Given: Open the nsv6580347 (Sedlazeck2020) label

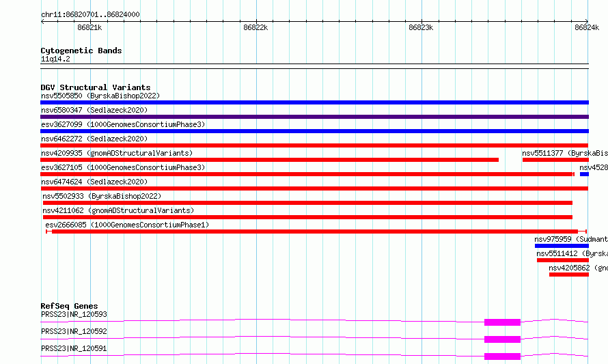Looking at the screenshot, I should pos(94,110).
